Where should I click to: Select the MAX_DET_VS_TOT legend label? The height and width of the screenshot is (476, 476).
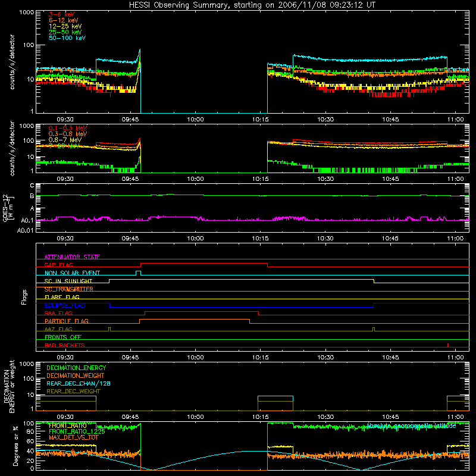click(x=74, y=437)
